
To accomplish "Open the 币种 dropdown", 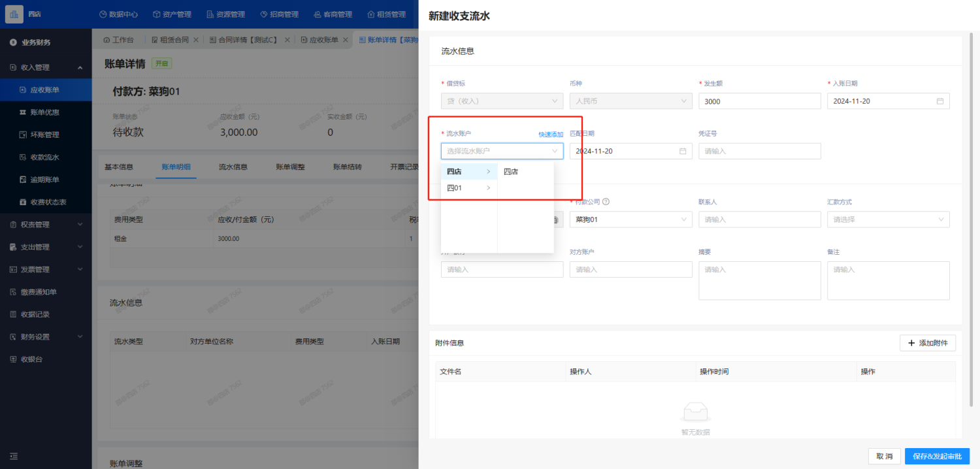I will coord(630,101).
